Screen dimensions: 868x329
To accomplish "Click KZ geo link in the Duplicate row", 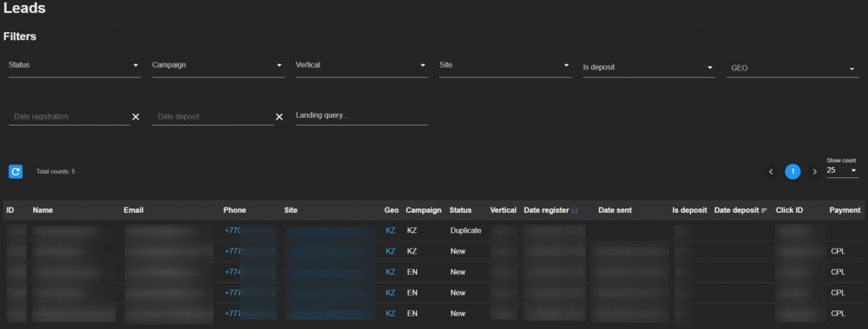I will pos(391,231).
